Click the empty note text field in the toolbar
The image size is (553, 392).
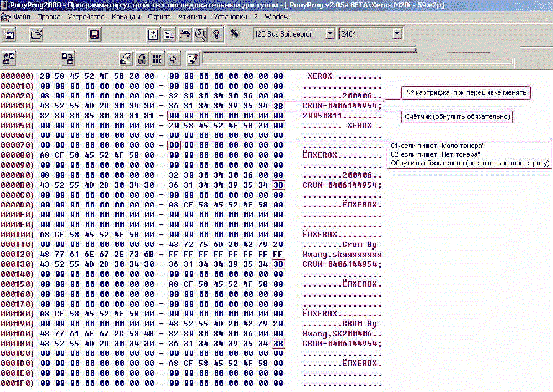click(357, 58)
